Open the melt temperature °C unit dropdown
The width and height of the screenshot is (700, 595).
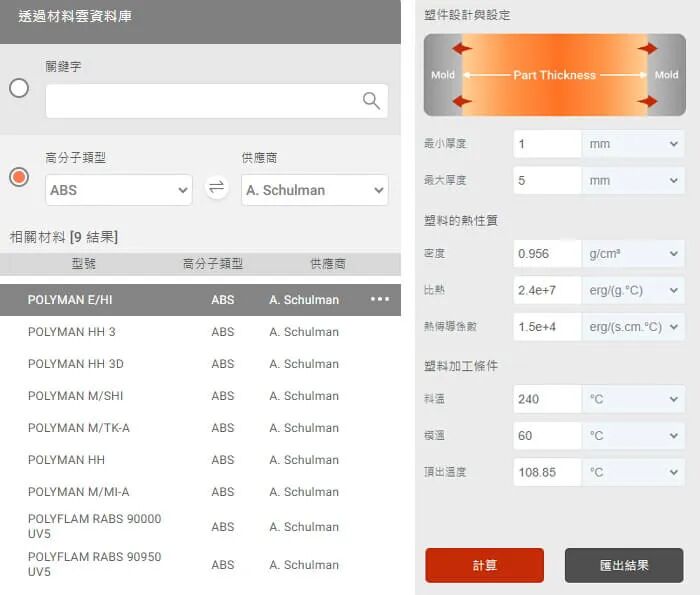[x=633, y=399]
